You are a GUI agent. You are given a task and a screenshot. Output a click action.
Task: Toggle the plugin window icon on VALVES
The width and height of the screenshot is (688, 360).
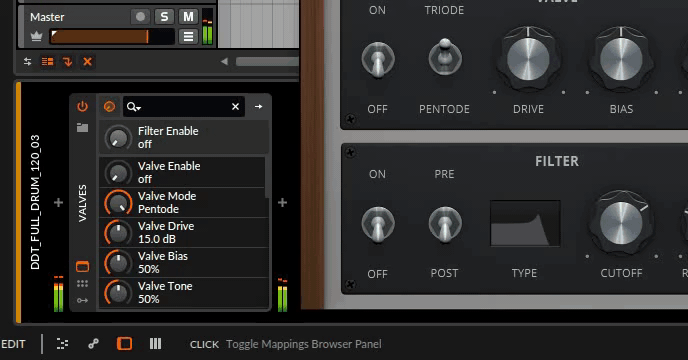[x=82, y=266]
